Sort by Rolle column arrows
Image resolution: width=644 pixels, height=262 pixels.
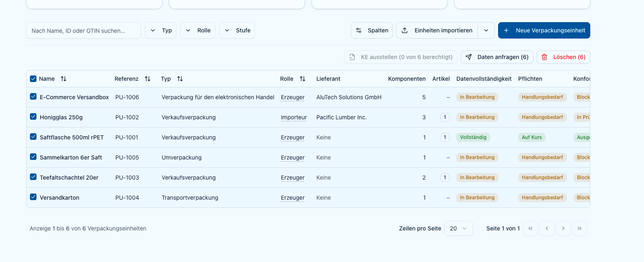(x=303, y=79)
